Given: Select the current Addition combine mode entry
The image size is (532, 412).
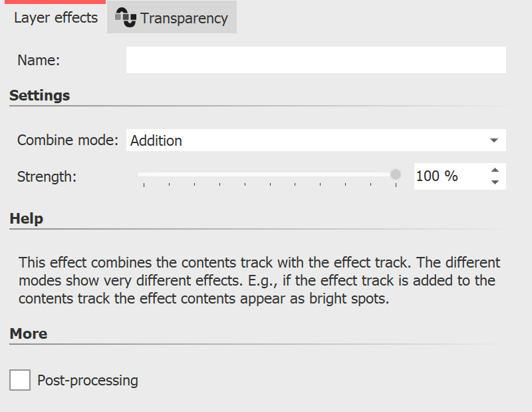Looking at the screenshot, I should pos(156,140).
